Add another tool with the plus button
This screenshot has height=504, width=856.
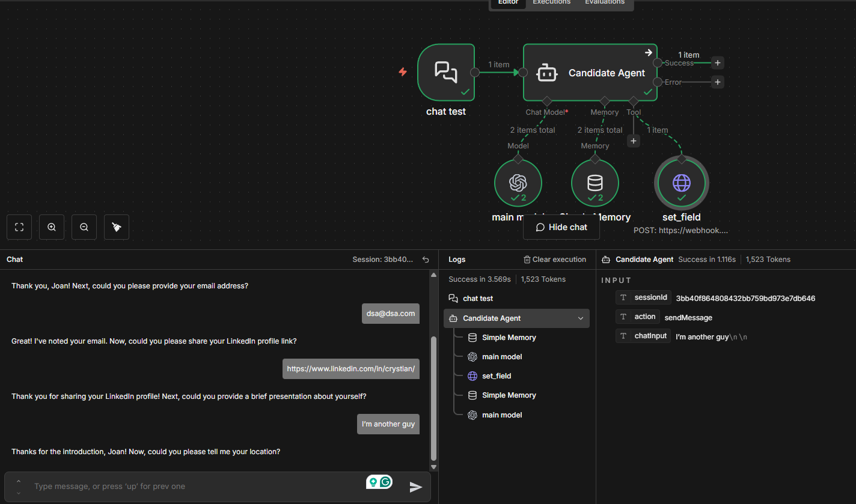(633, 141)
